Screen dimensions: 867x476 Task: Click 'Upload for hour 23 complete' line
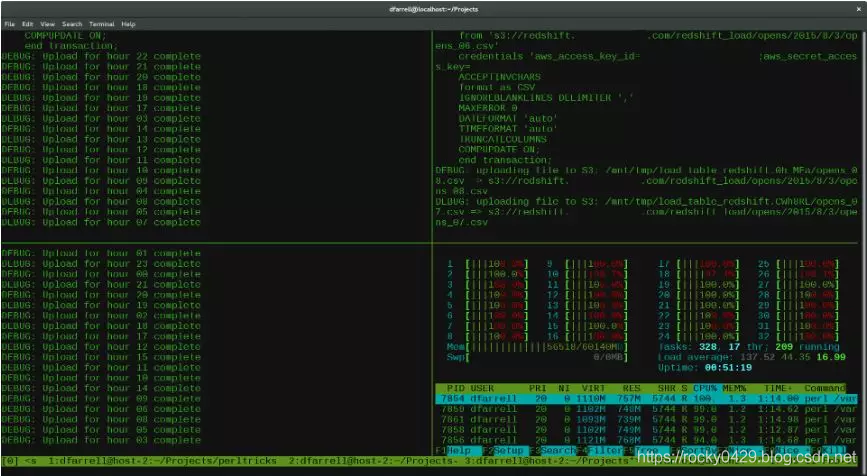101,264
